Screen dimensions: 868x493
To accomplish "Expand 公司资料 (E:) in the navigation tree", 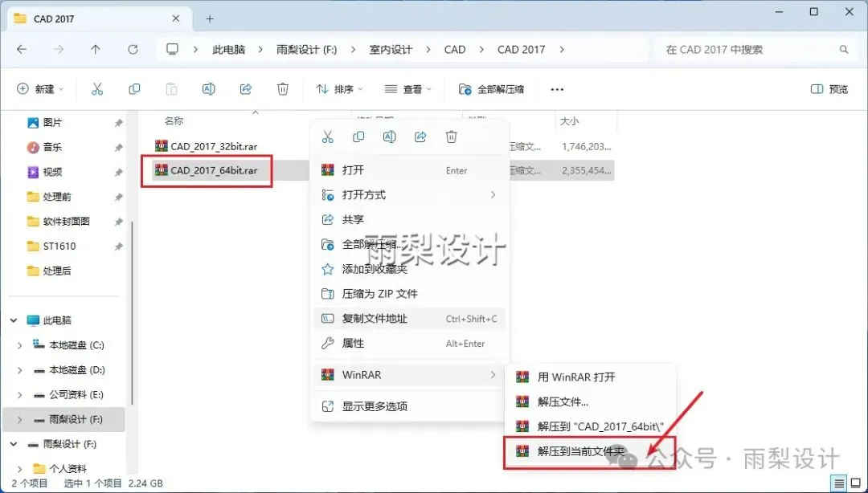I will (x=20, y=394).
